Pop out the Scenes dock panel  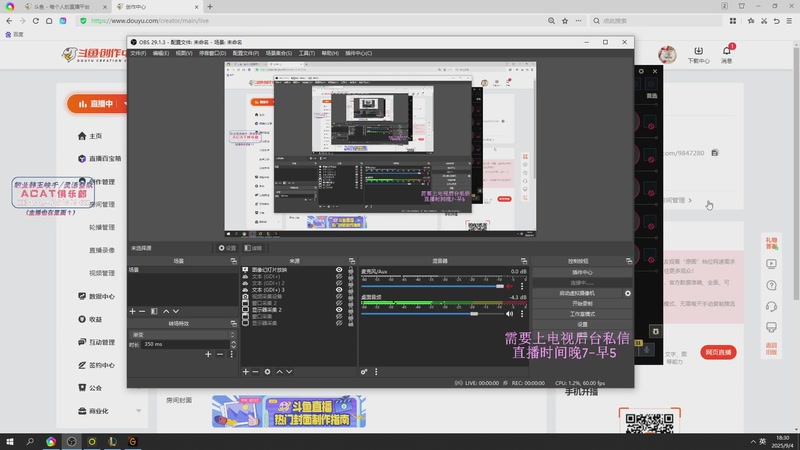[233, 261]
